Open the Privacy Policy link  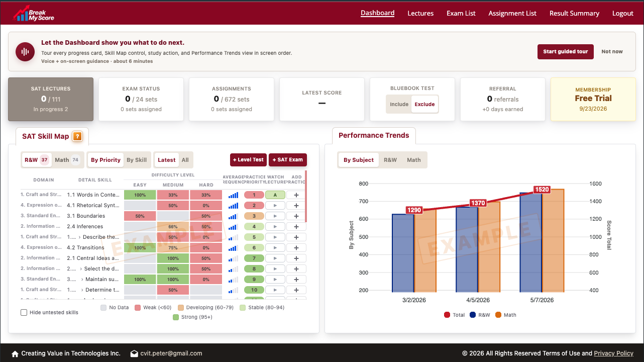[x=613, y=353]
